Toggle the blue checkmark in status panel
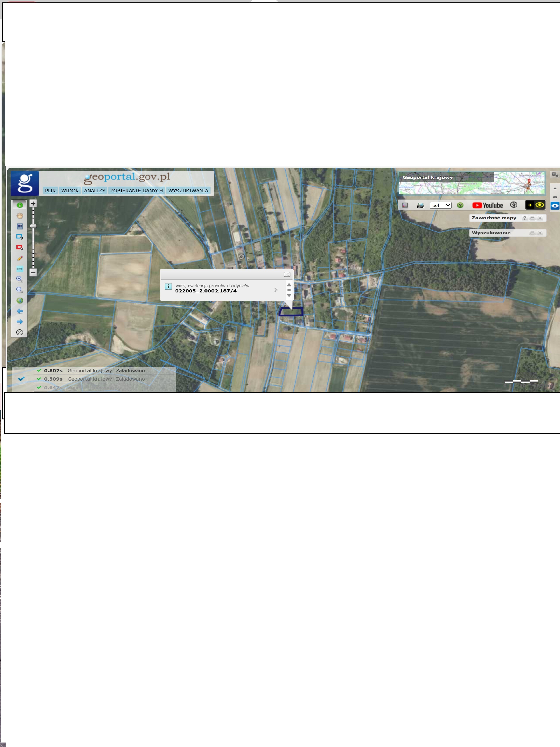 (x=21, y=379)
